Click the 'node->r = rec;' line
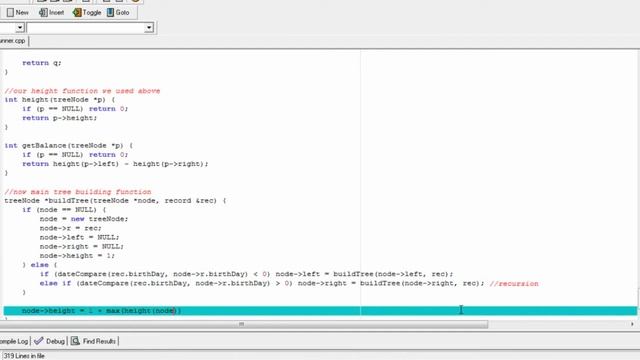 pos(71,228)
